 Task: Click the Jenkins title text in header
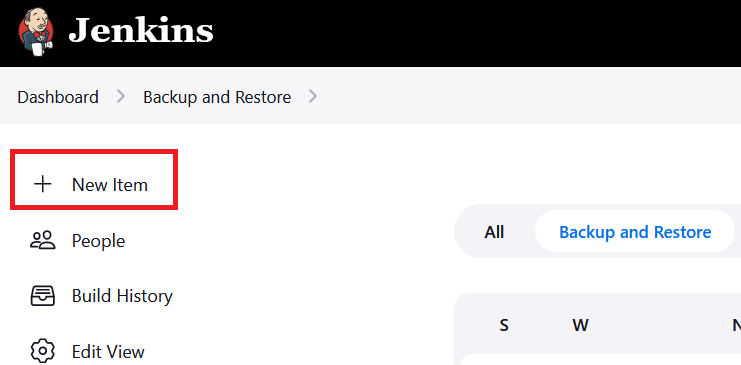click(x=141, y=31)
